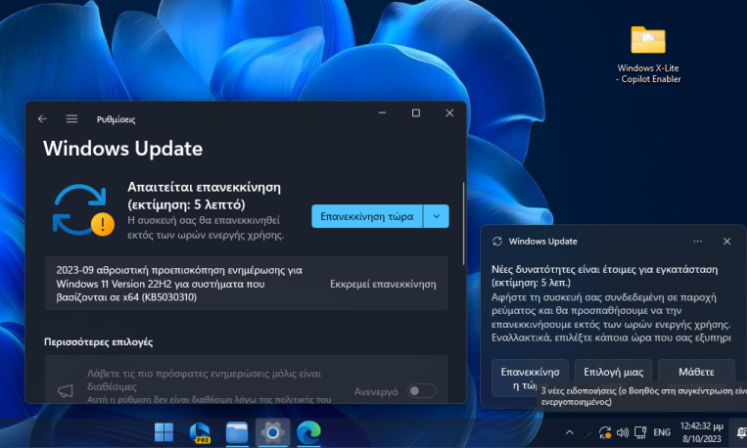
Task: Go back with the Settings back arrow
Action: [42, 119]
